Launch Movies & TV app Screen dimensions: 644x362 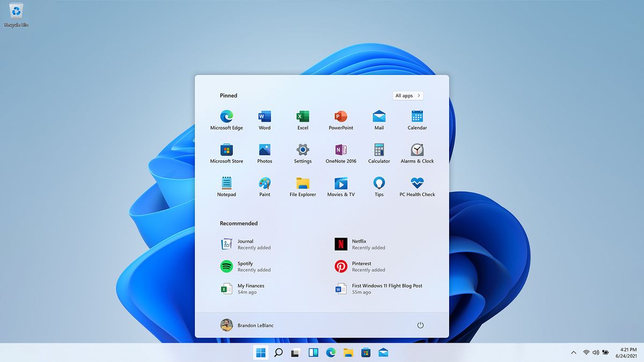point(341,183)
